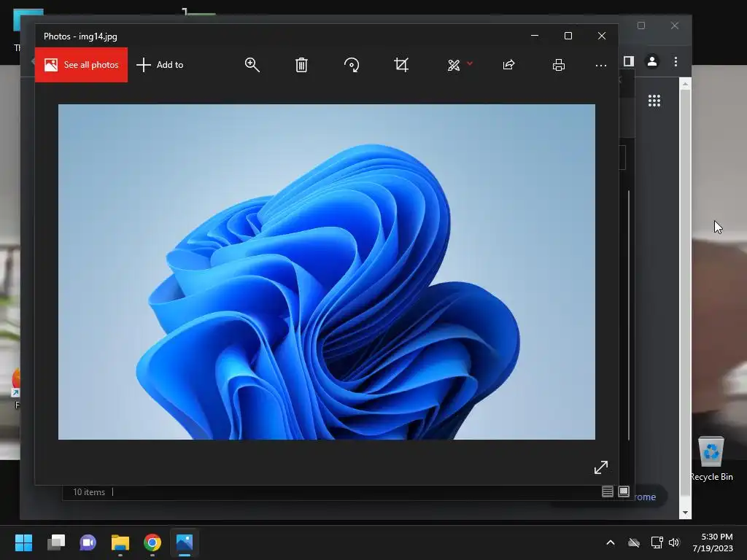Maximize the Photos window
Image resolution: width=747 pixels, height=560 pixels.
(x=568, y=36)
